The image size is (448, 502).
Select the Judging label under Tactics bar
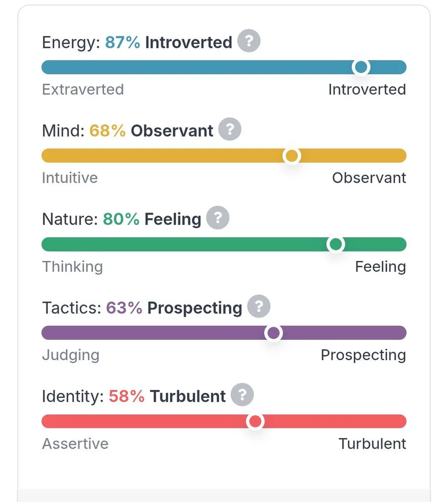coord(71,355)
